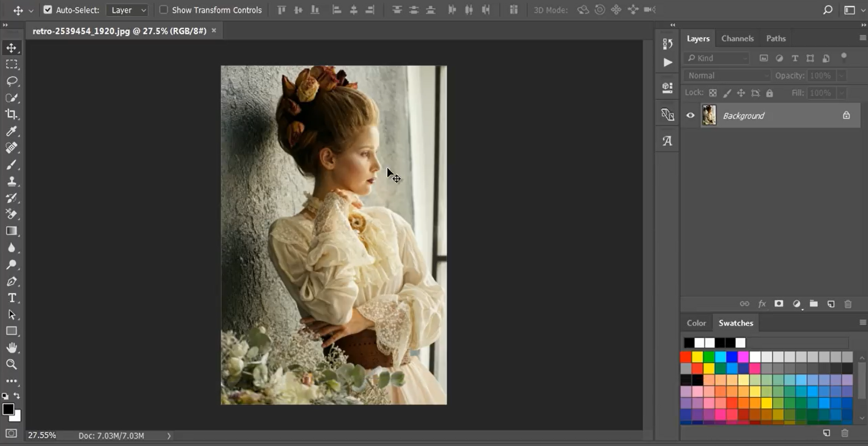The height and width of the screenshot is (446, 868).
Task: Click the Create new layer button
Action: (x=830, y=304)
